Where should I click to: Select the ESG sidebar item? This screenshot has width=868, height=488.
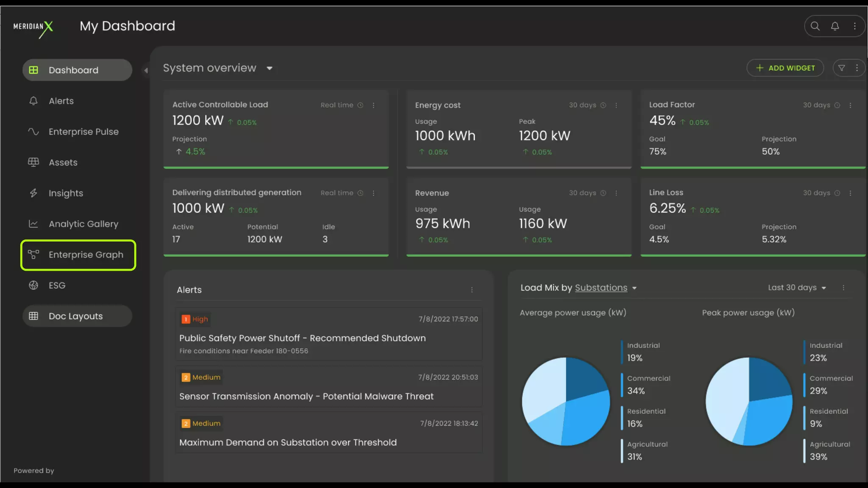point(57,286)
